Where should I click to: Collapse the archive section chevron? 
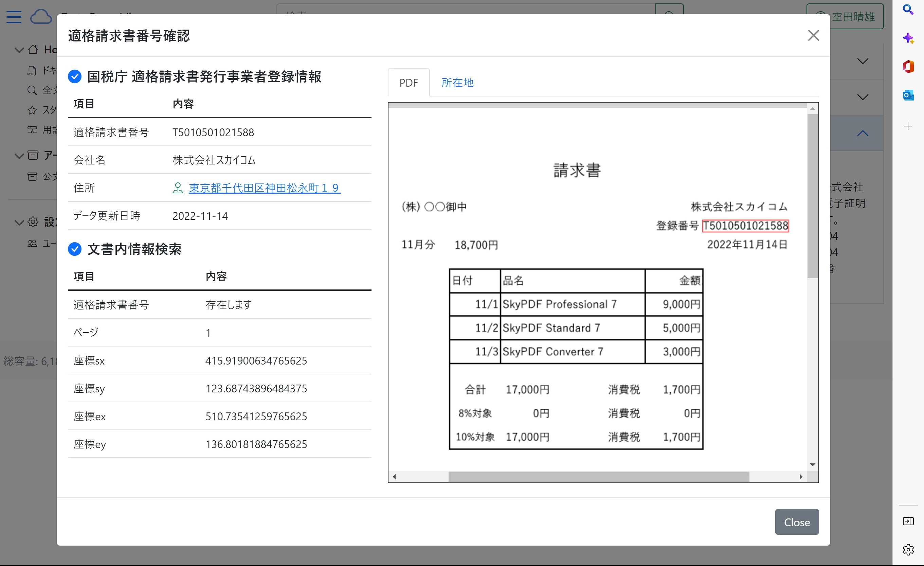(19, 155)
